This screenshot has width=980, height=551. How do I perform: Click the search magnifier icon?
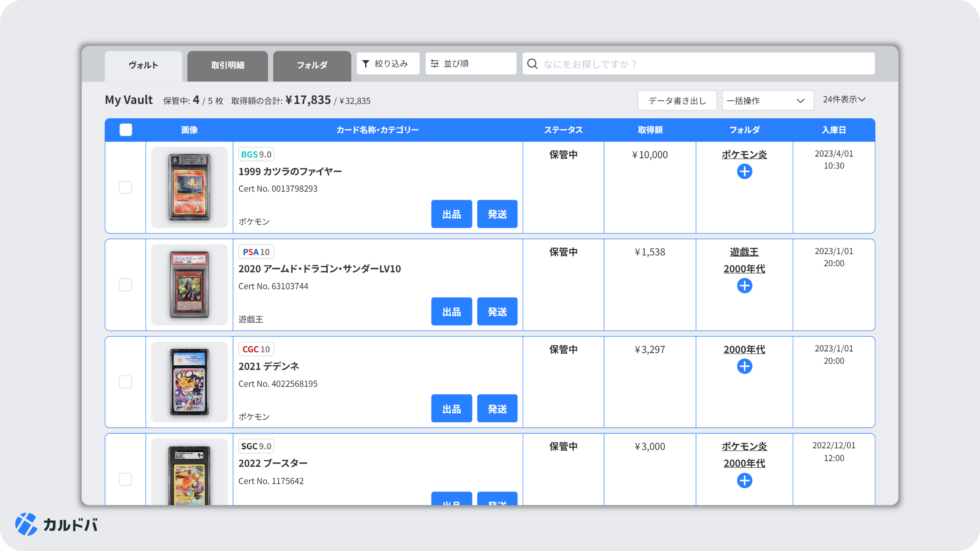click(532, 64)
